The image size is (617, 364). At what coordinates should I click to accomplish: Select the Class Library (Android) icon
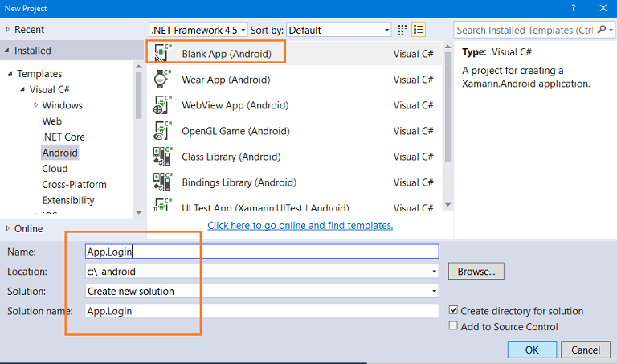click(x=162, y=157)
